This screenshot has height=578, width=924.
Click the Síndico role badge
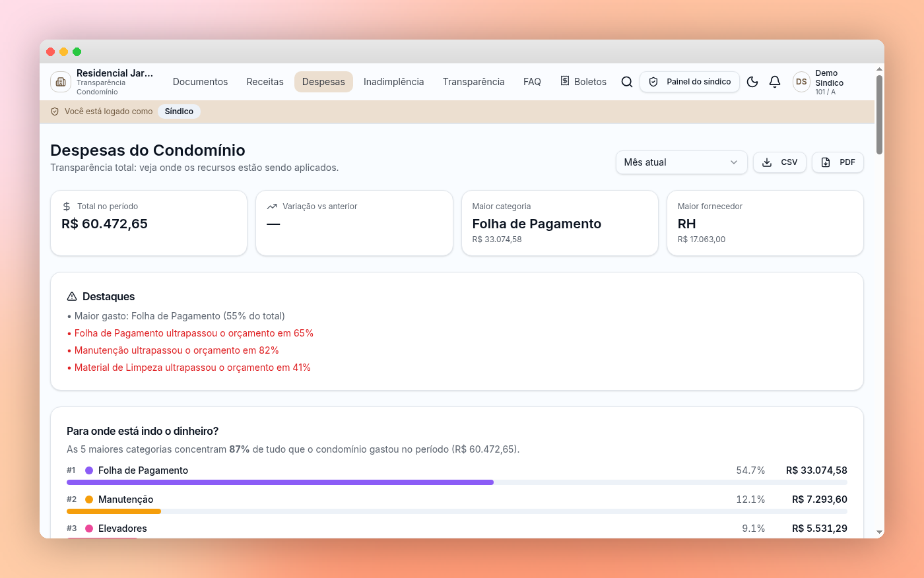tap(179, 112)
